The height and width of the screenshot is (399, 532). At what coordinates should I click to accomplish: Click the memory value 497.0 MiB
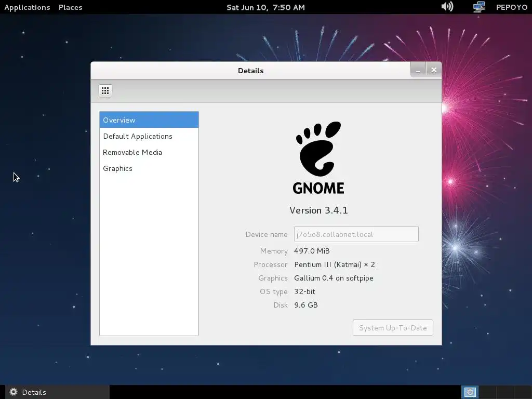pos(312,251)
